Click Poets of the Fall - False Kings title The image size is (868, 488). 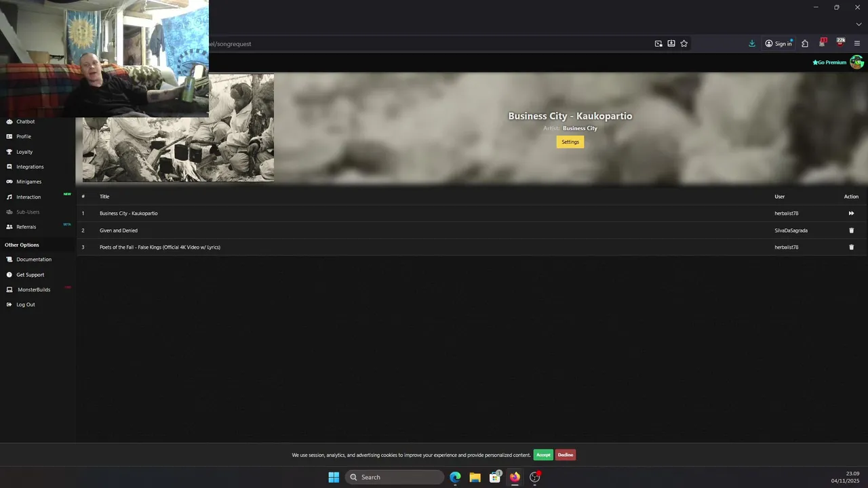[160, 247]
